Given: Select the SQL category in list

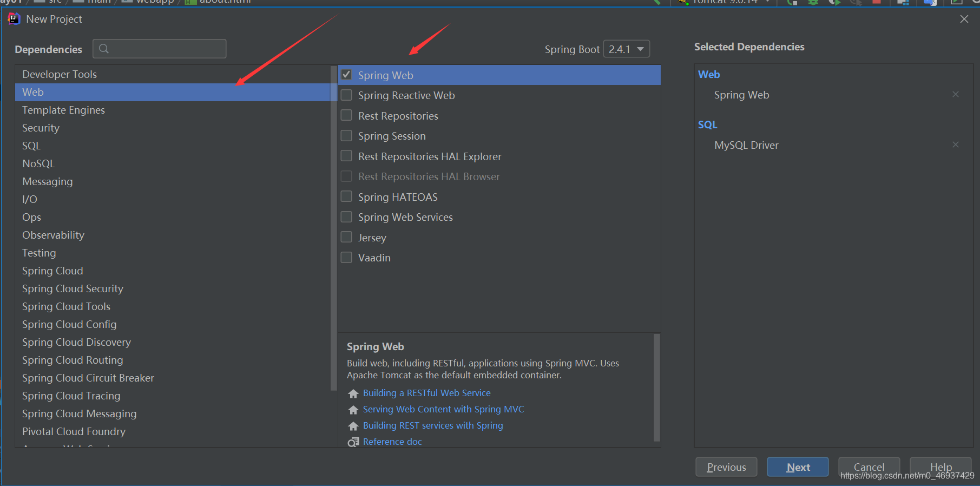Looking at the screenshot, I should click(x=173, y=146).
